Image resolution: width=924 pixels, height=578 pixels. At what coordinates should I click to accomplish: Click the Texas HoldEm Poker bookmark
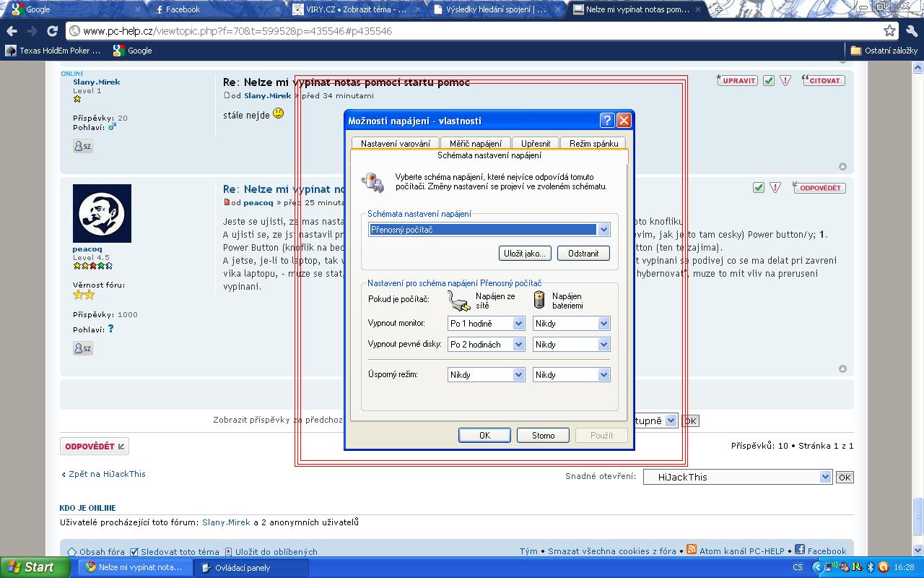[x=53, y=51]
